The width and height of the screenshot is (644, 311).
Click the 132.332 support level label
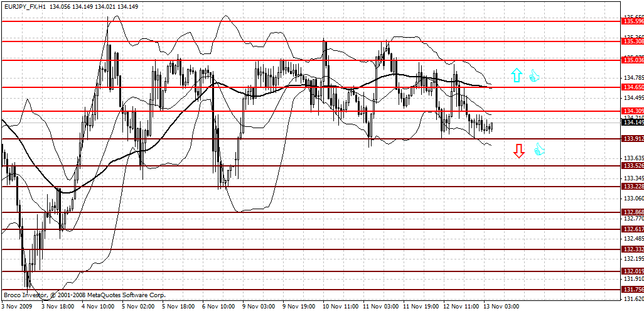[x=633, y=249]
